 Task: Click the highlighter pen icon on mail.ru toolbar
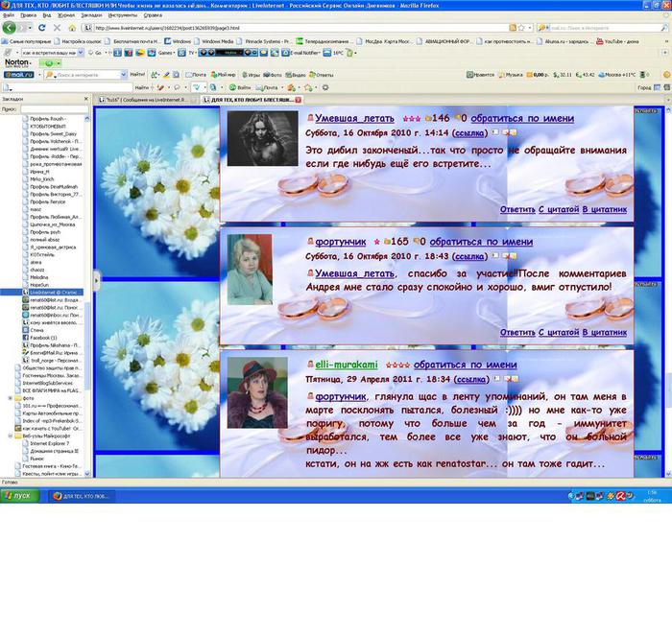coord(166,75)
